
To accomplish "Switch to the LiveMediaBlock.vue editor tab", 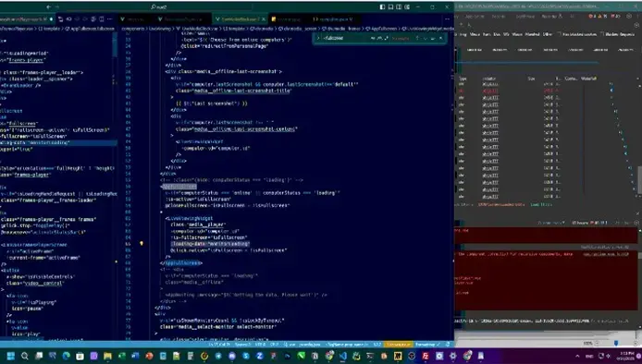I will pos(241,19).
